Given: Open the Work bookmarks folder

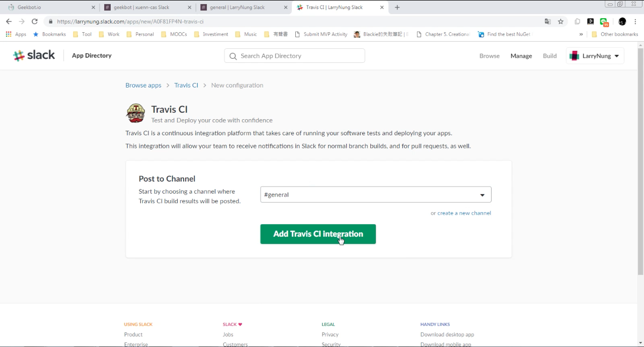Looking at the screenshot, I should (109, 34).
